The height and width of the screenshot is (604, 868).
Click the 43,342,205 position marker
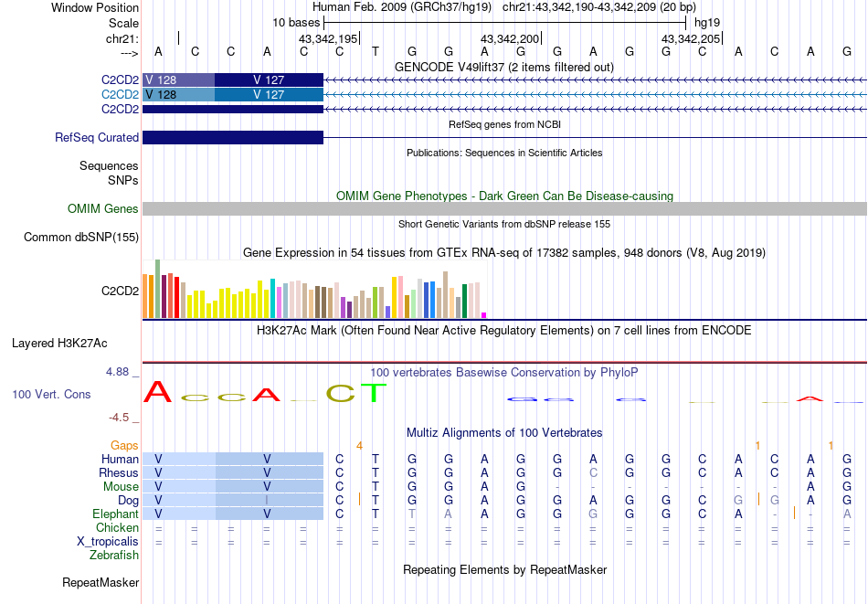pyautogui.click(x=691, y=38)
